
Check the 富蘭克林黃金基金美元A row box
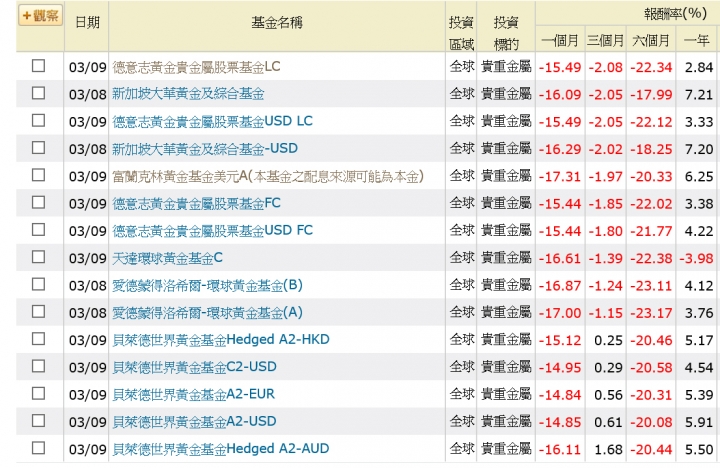39,175
